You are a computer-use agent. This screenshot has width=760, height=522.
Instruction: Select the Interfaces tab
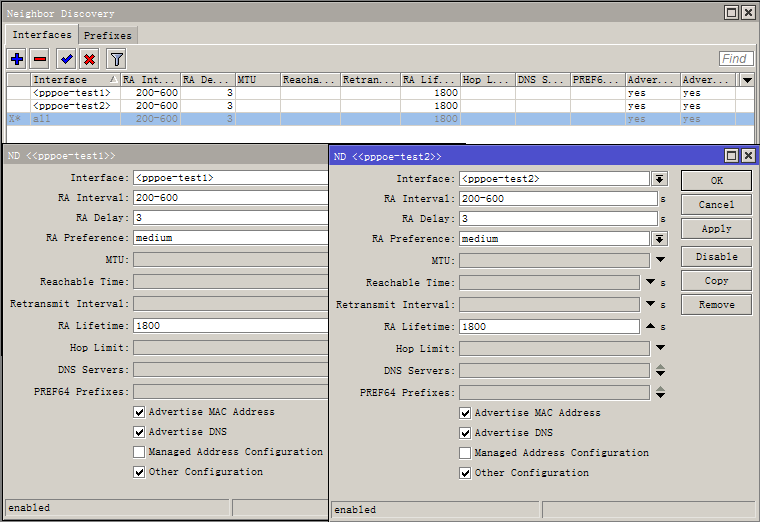pyautogui.click(x=42, y=35)
